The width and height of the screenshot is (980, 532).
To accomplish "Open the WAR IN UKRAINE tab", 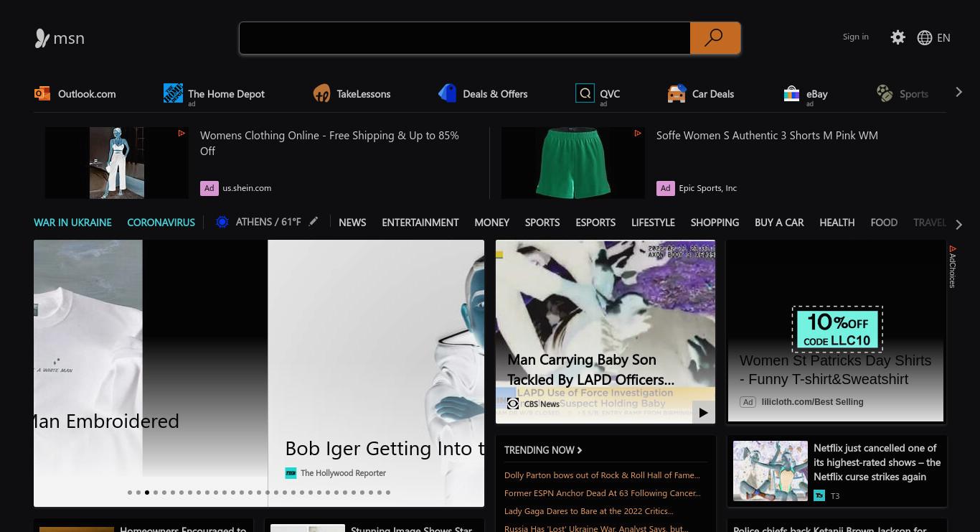I will (x=72, y=223).
